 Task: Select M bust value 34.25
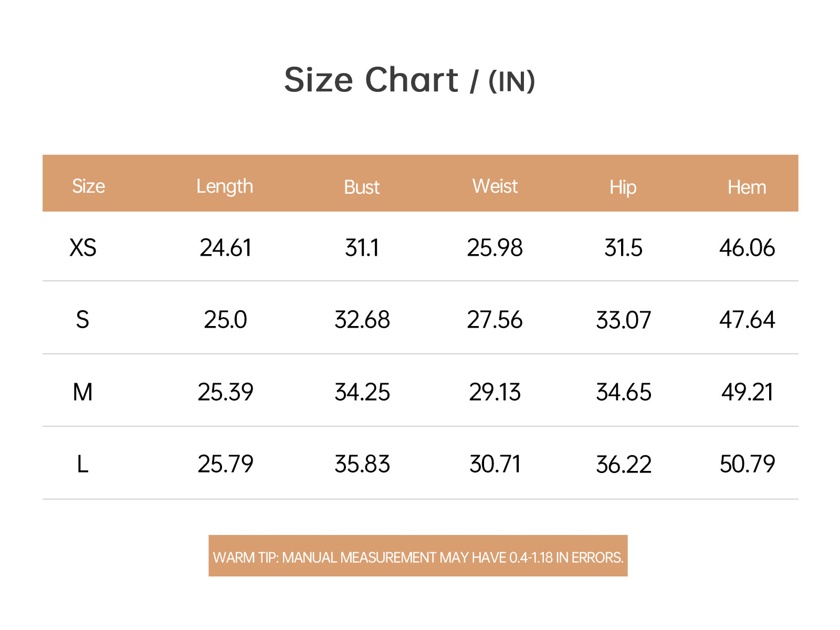pos(362,392)
